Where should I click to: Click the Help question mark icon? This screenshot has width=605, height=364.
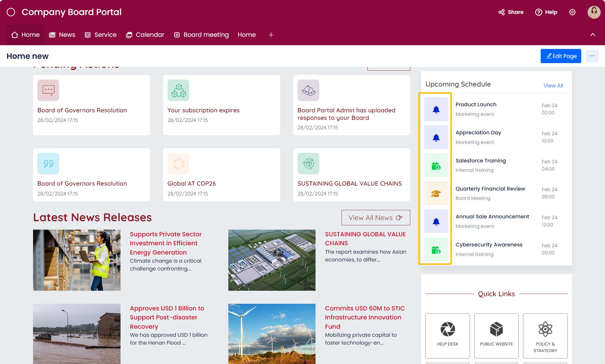pyautogui.click(x=539, y=12)
